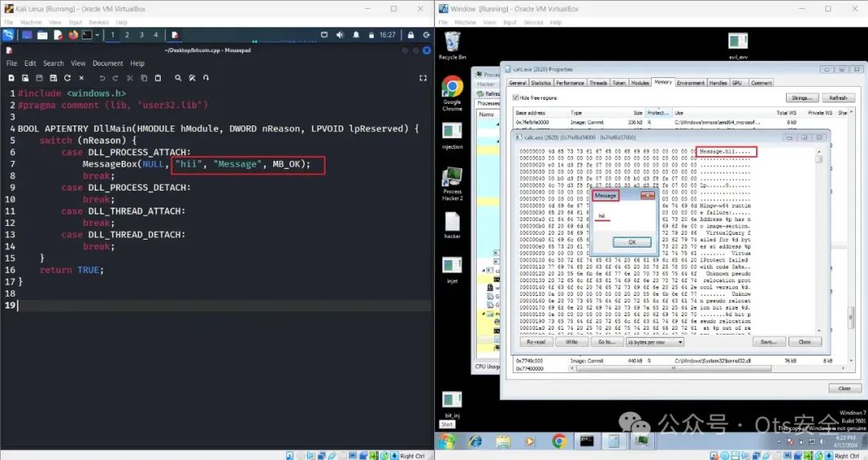Click OK in the Message dialog
The image size is (868, 460).
[x=632, y=242]
